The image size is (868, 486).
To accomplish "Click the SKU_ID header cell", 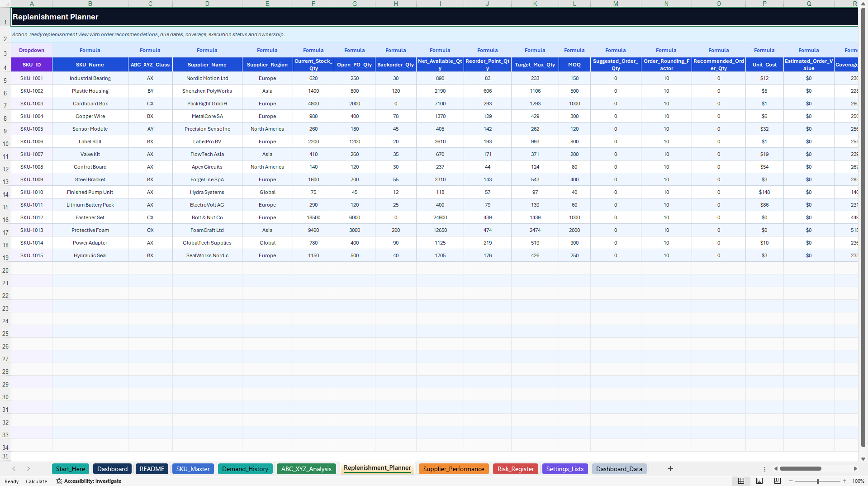I will (x=32, y=65).
